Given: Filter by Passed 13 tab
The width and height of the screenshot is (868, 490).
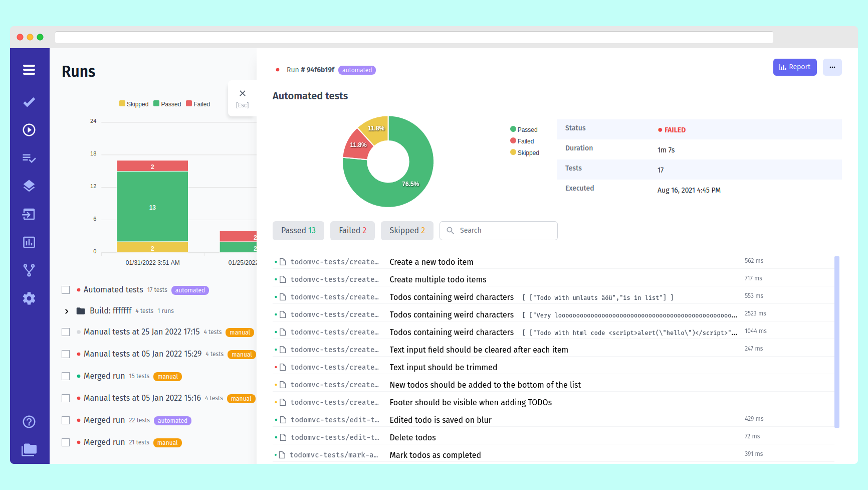Looking at the screenshot, I should click(x=298, y=231).
